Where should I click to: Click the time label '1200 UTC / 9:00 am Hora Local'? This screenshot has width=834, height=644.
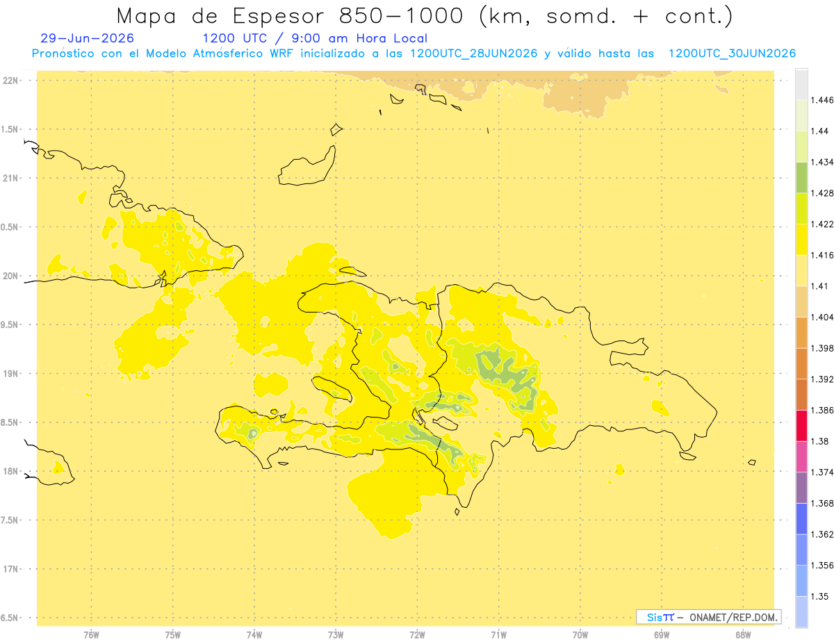coord(315,38)
